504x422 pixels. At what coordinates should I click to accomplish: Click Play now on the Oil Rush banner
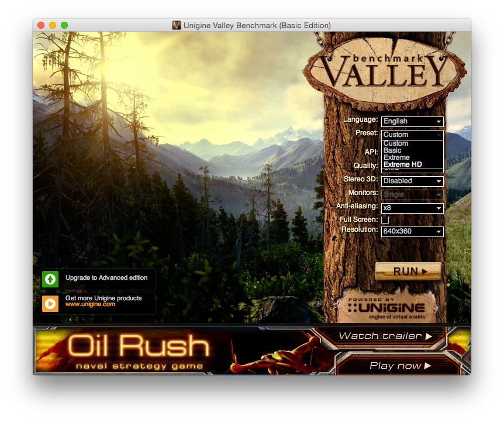click(x=400, y=366)
